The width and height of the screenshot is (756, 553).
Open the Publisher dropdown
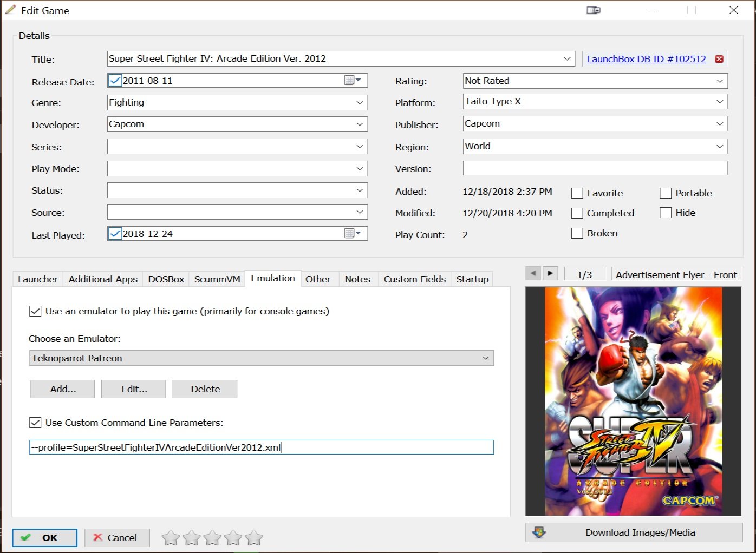[720, 124]
